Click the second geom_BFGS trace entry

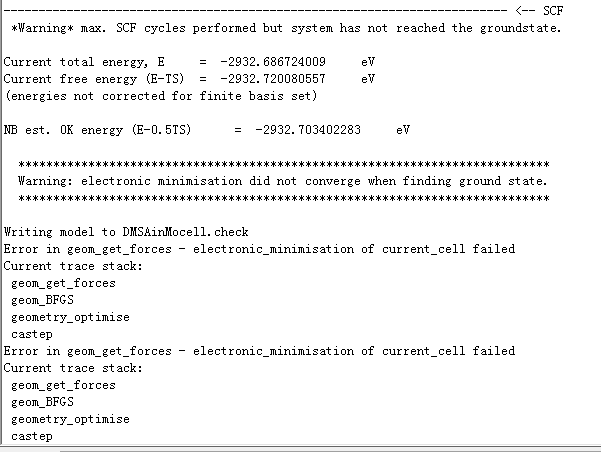[43, 402]
